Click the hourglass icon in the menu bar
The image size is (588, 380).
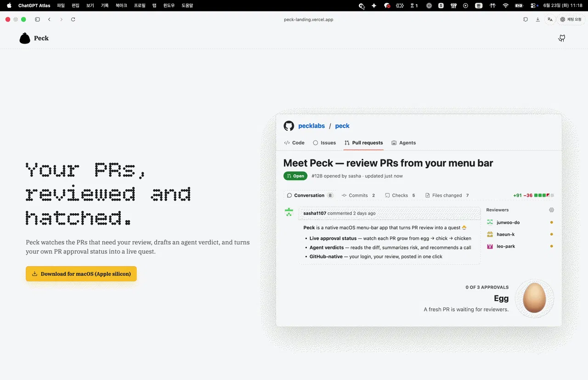(x=412, y=6)
